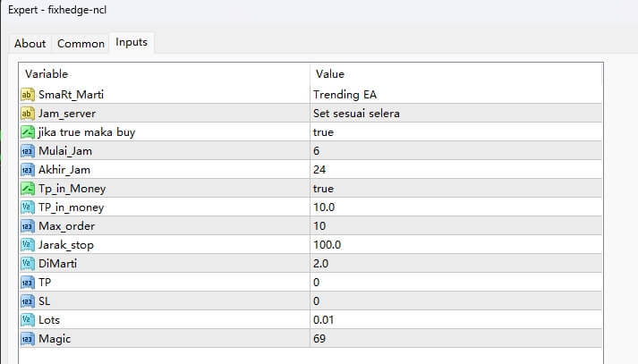Click the integer icon next to Magic
This screenshot has width=638, height=364.
point(27,339)
